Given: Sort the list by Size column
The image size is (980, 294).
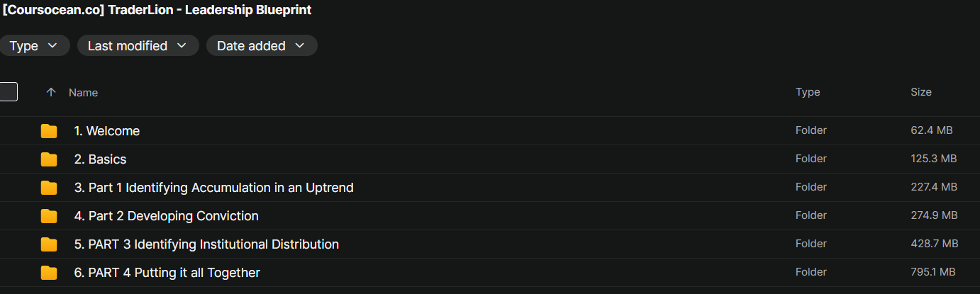Looking at the screenshot, I should (921, 92).
